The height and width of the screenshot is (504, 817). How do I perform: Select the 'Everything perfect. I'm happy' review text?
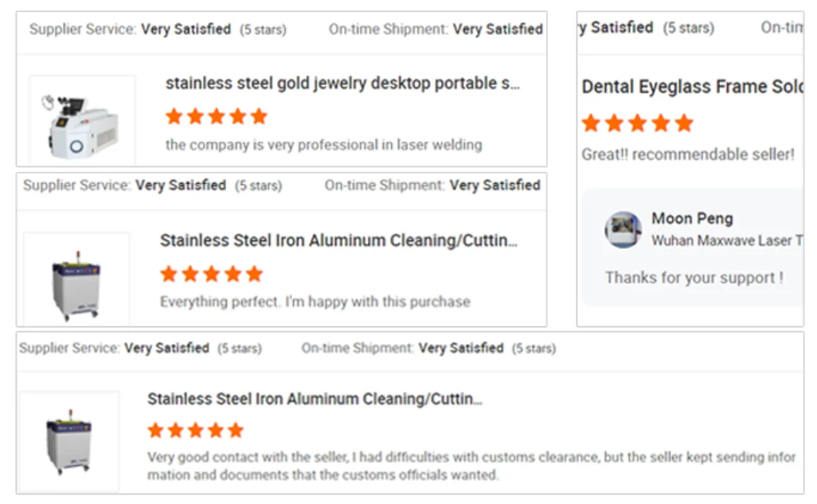pyautogui.click(x=315, y=302)
